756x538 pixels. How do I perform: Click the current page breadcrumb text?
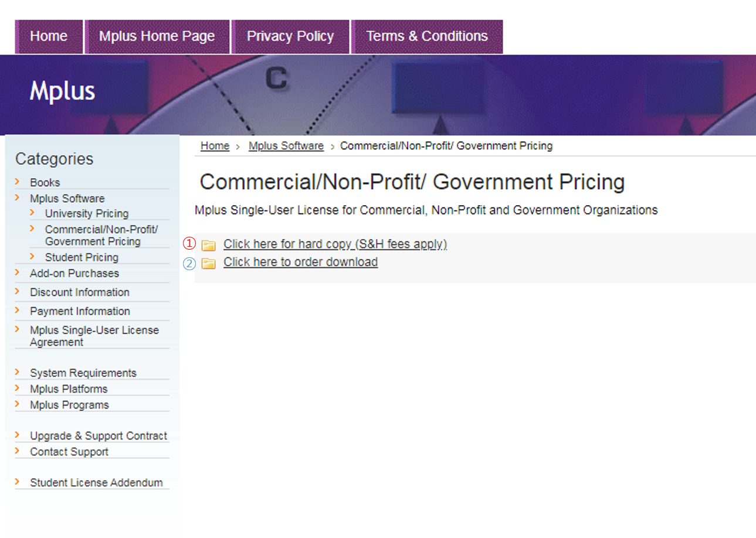pos(446,146)
